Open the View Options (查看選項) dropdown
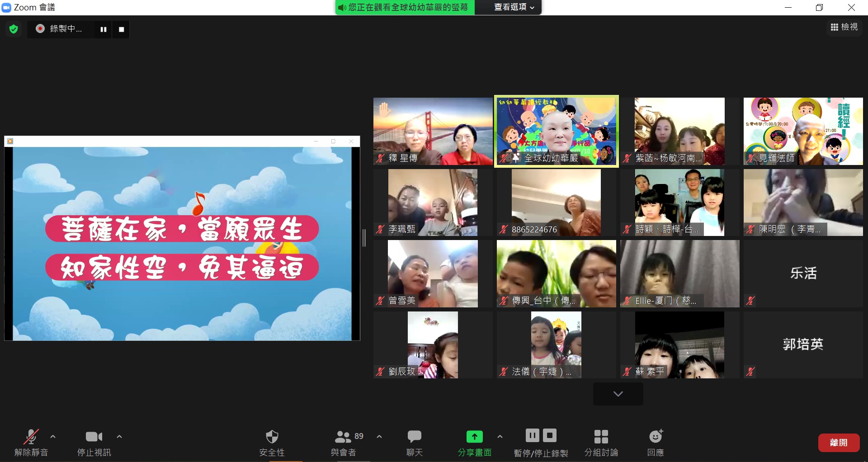 [x=514, y=7]
